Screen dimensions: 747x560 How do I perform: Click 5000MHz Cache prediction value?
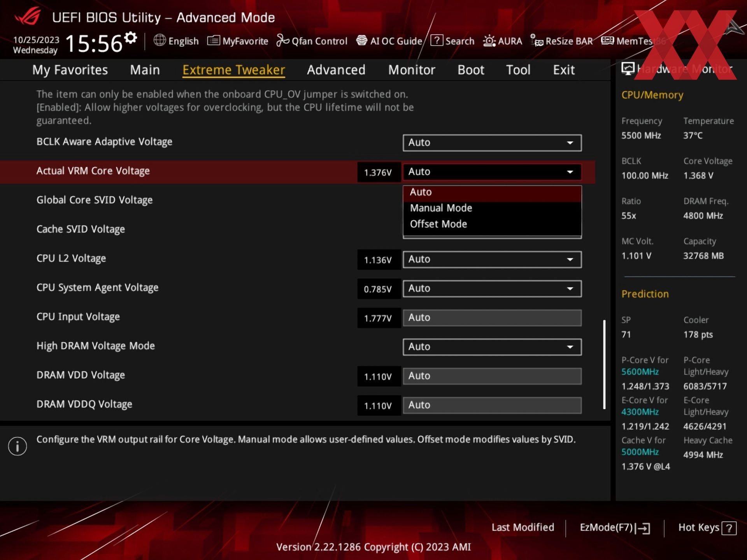(x=640, y=452)
